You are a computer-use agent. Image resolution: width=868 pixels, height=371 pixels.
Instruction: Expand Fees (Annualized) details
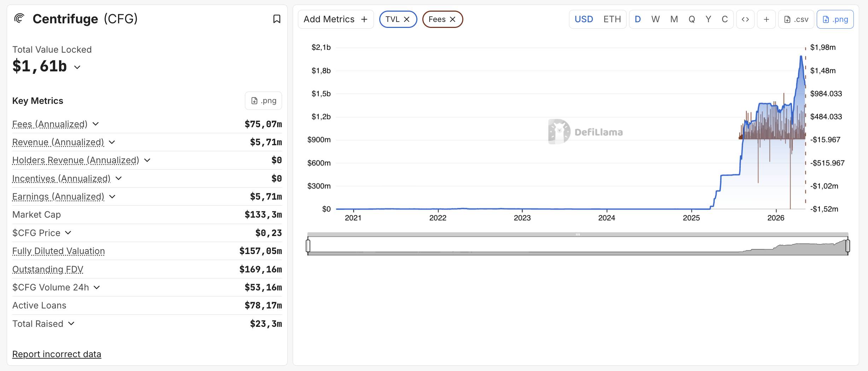pos(95,124)
